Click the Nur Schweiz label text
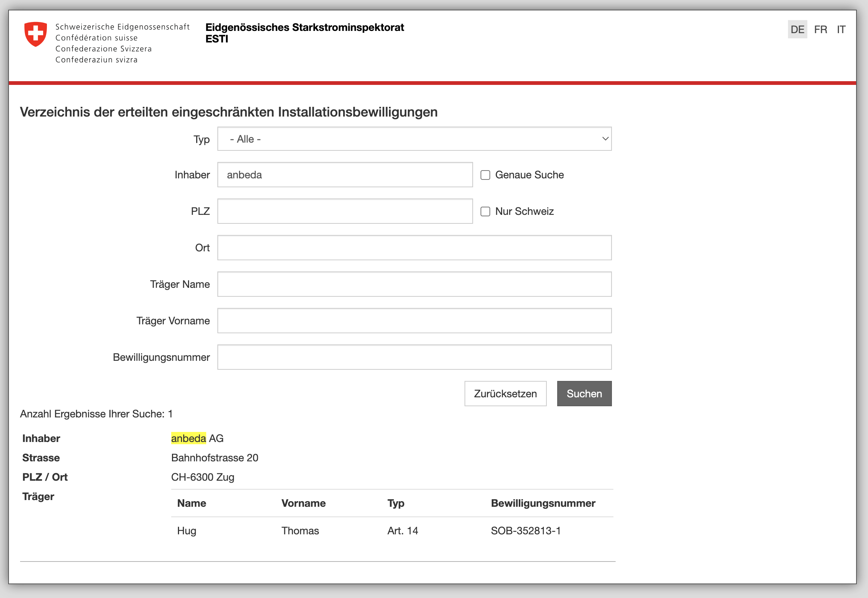This screenshot has width=868, height=598. pyautogui.click(x=524, y=211)
